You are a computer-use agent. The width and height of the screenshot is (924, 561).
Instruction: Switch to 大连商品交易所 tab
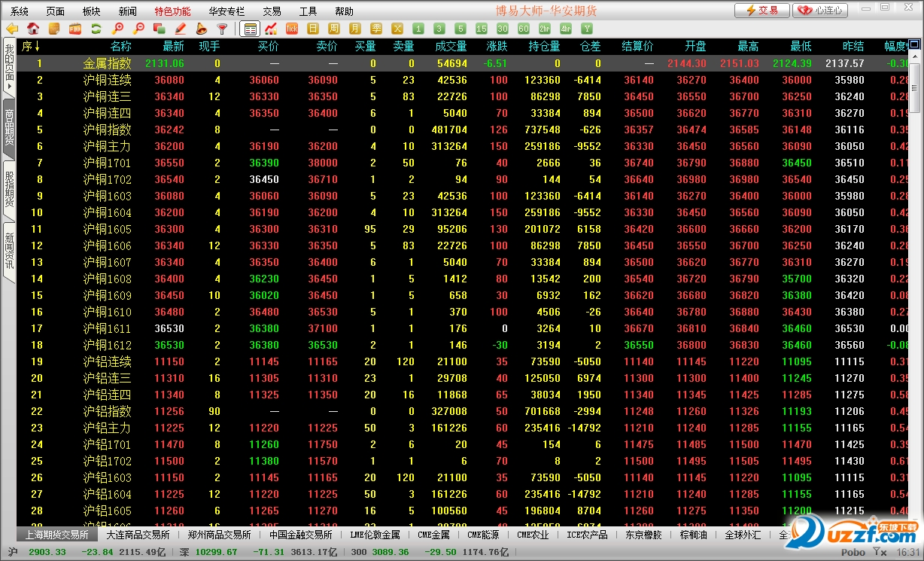pyautogui.click(x=138, y=535)
